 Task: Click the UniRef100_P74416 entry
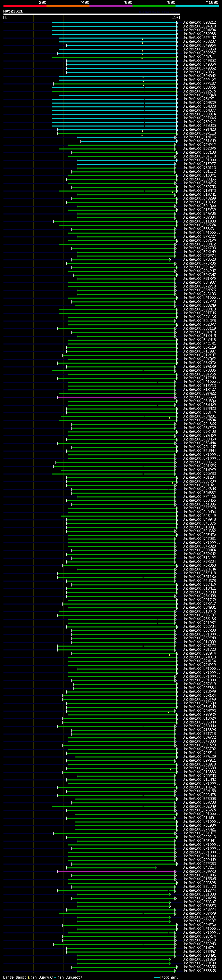click(199, 497)
